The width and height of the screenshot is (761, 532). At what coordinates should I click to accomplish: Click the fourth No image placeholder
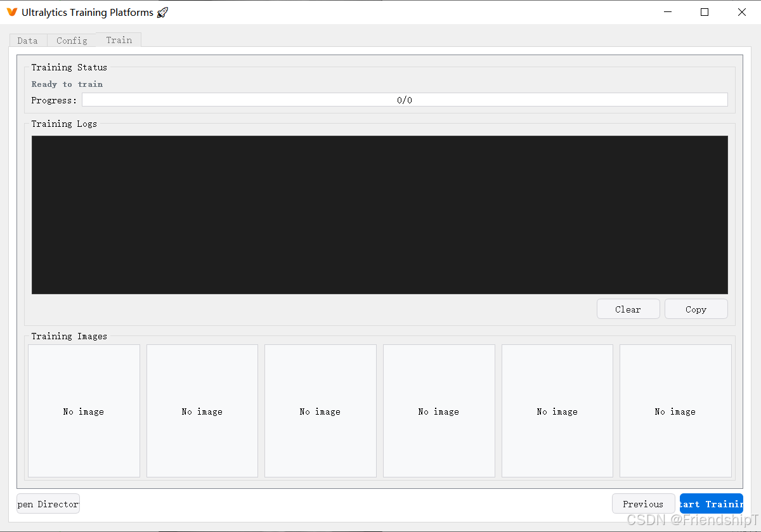click(439, 411)
